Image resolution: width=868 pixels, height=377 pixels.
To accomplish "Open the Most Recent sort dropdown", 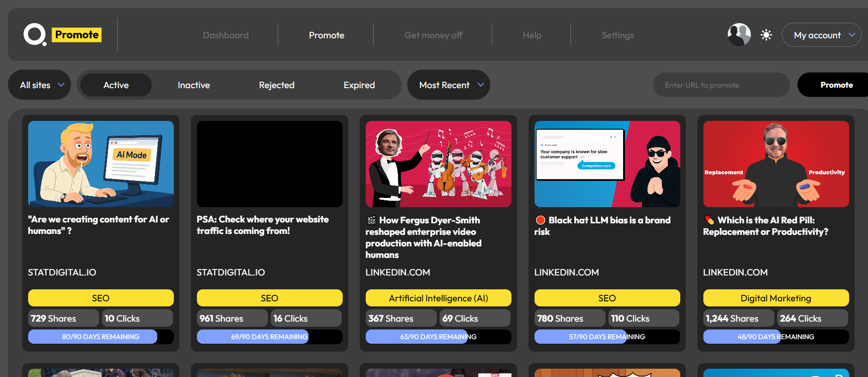I will click(x=448, y=85).
